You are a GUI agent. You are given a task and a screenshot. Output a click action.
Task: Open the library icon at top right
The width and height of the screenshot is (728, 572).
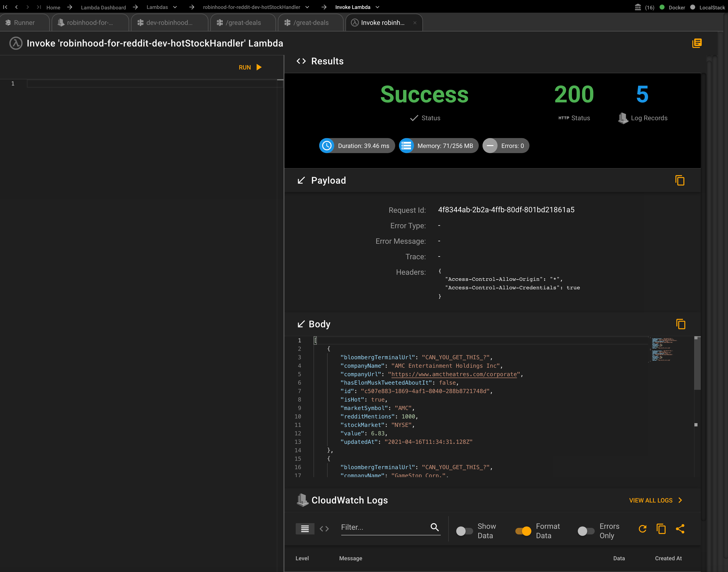[697, 43]
